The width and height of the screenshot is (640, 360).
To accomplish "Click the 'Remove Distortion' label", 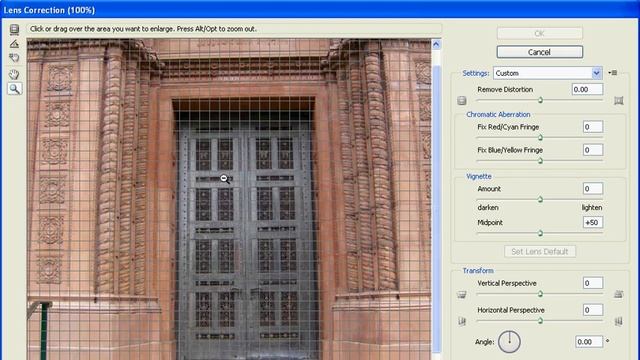I will (x=505, y=89).
